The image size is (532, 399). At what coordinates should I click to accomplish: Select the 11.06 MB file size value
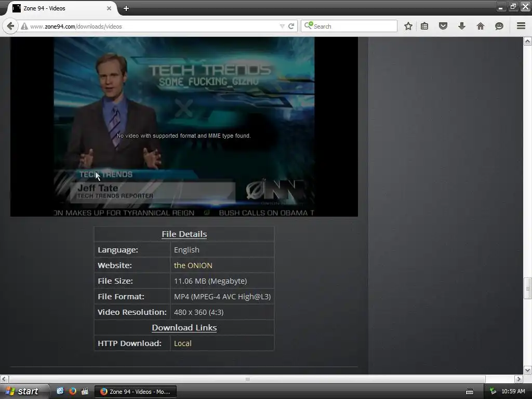[210, 281]
